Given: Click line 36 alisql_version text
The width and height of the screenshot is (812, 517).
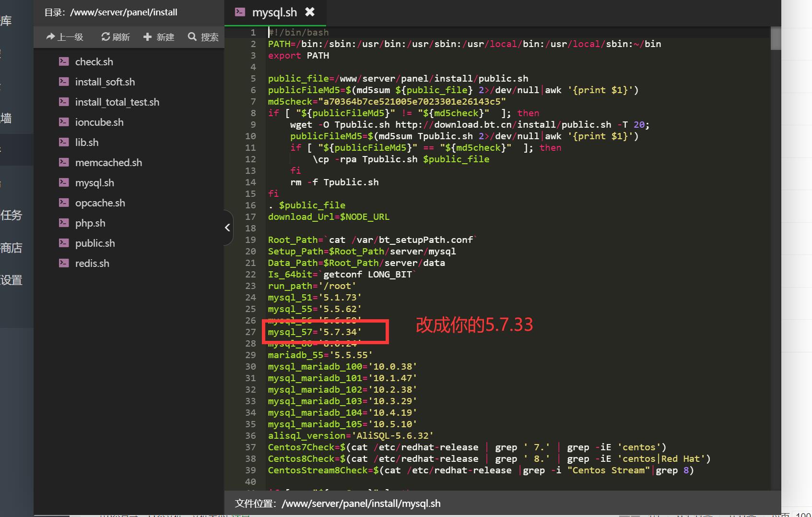Looking at the screenshot, I should [351, 436].
